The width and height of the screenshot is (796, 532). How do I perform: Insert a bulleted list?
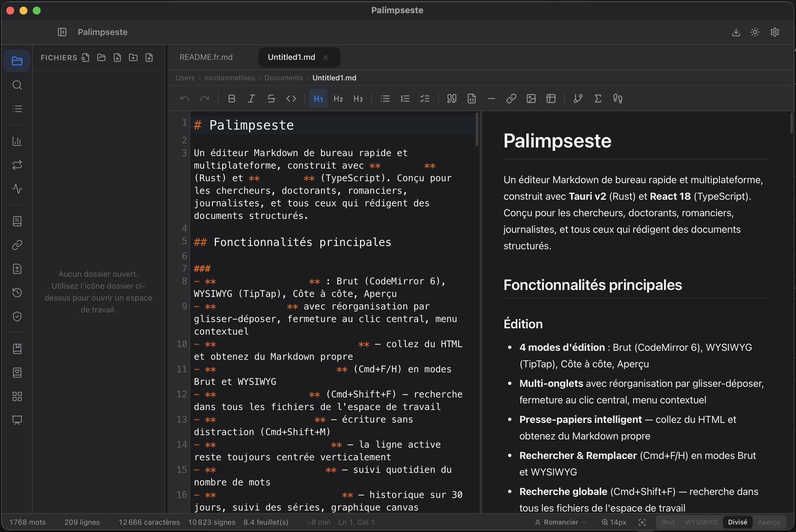[385, 99]
